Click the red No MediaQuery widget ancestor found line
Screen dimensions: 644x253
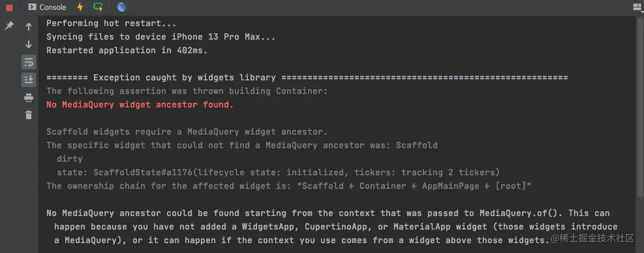pyautogui.click(x=140, y=104)
